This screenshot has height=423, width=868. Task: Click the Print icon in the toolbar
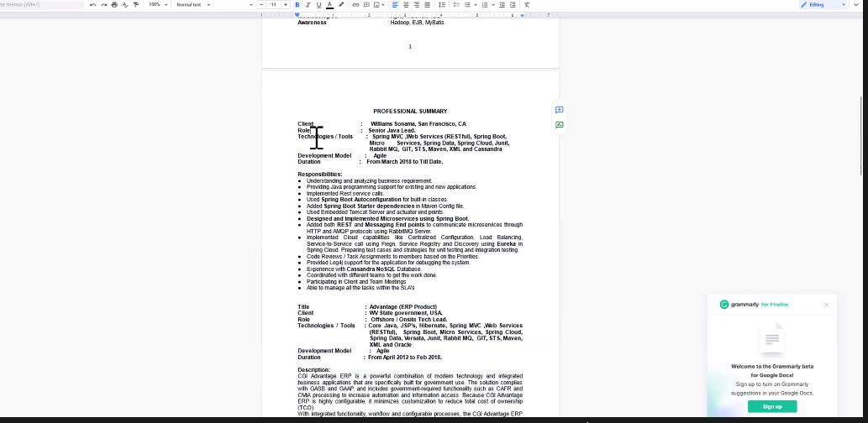(x=114, y=4)
